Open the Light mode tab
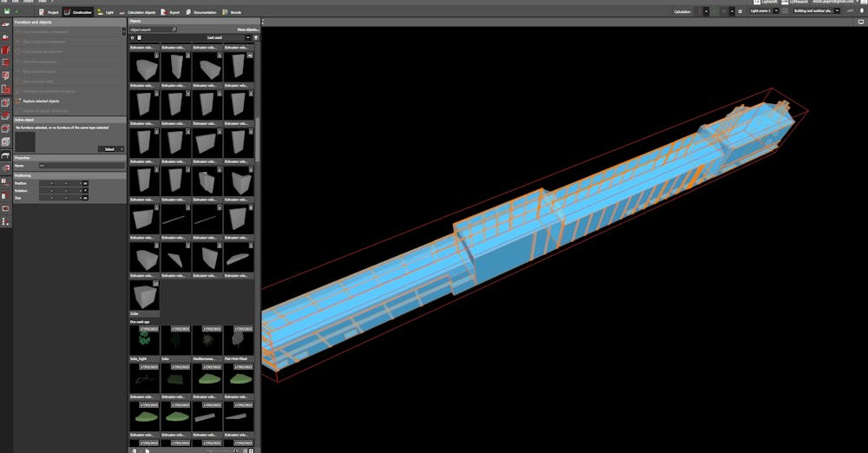868x453 pixels. point(105,12)
